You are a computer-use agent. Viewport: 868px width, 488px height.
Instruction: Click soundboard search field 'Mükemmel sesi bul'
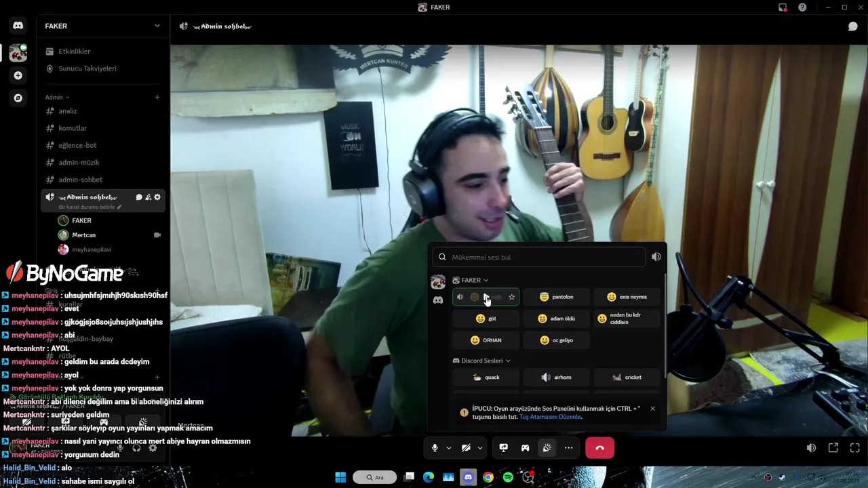coord(539,258)
